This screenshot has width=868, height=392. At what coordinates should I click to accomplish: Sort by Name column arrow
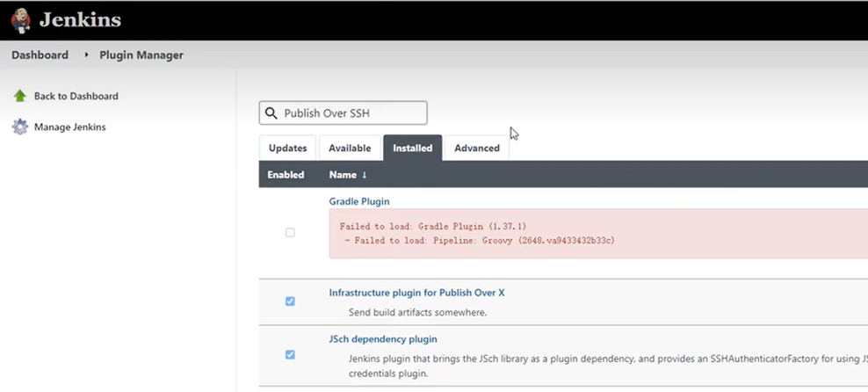tap(365, 175)
